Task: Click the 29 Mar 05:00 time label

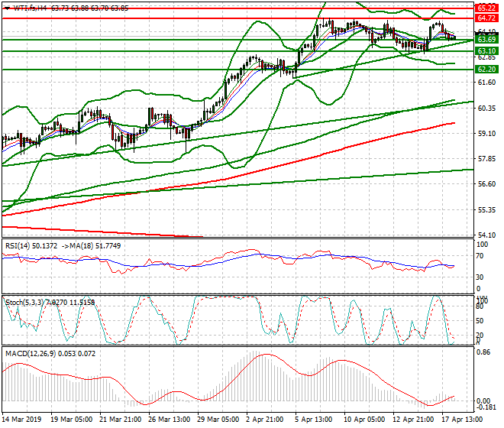Action: (218, 420)
